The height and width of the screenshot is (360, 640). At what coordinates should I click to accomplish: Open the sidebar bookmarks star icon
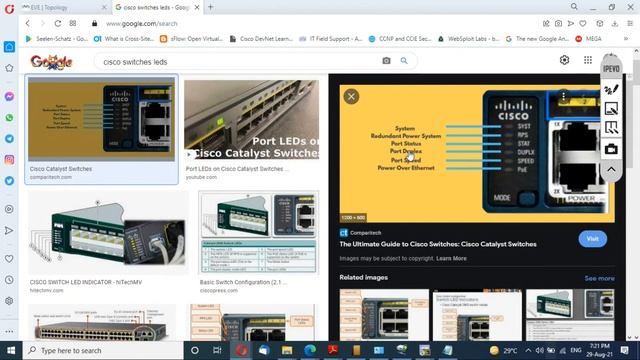[x=9, y=68]
